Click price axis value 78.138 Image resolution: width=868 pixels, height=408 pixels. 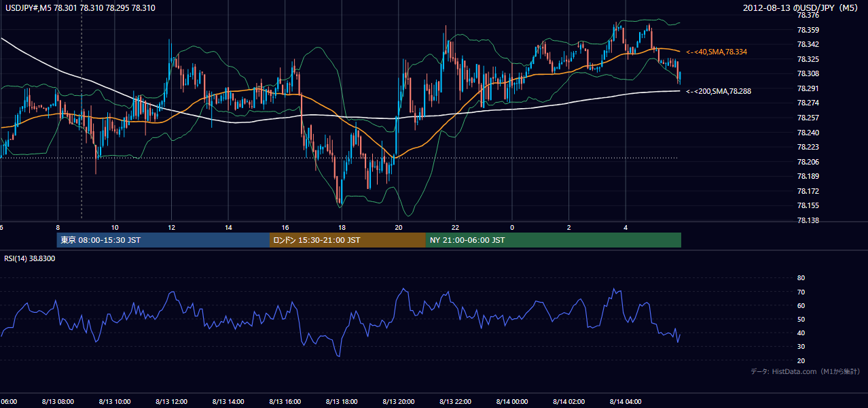(x=808, y=220)
